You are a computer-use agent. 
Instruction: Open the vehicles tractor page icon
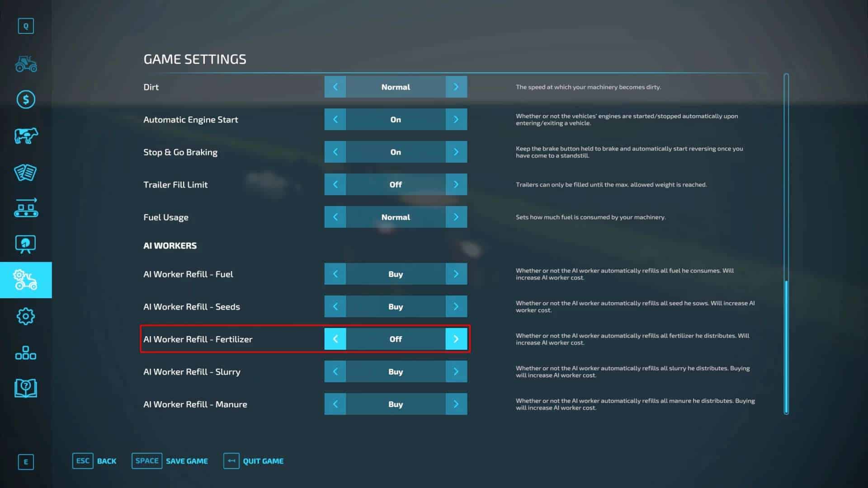point(26,64)
